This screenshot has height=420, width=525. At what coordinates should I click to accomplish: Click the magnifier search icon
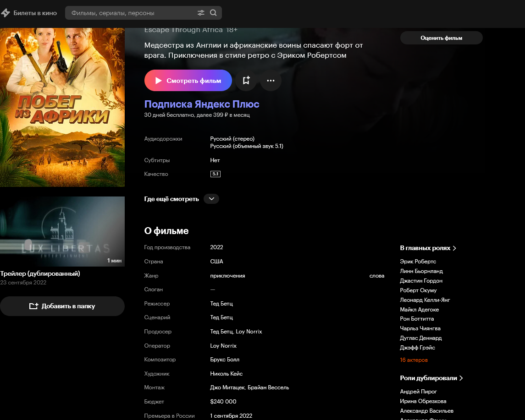pyautogui.click(x=213, y=13)
